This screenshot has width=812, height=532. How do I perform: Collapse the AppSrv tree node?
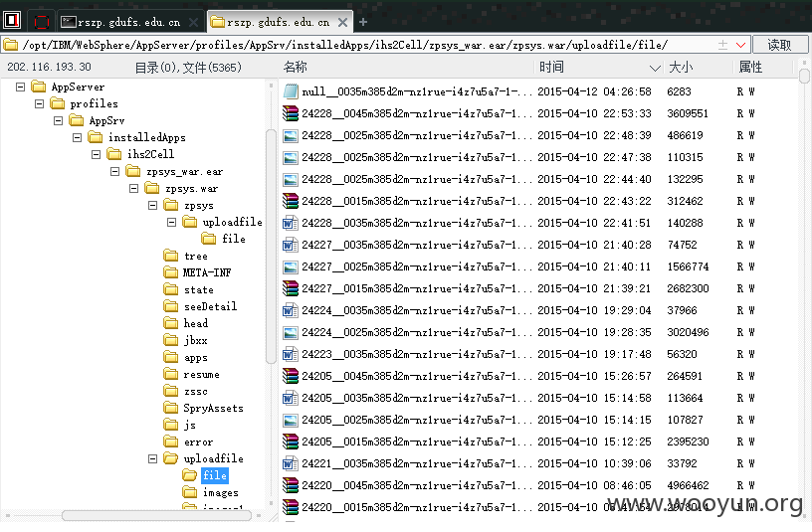point(58,121)
